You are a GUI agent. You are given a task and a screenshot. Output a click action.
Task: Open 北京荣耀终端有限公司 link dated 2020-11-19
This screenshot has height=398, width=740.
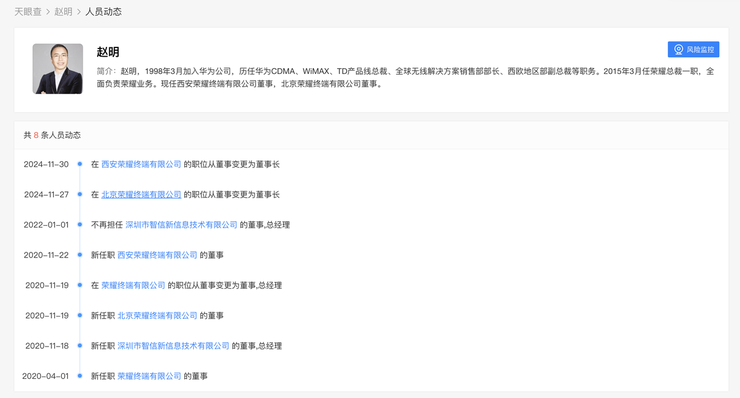[157, 315]
